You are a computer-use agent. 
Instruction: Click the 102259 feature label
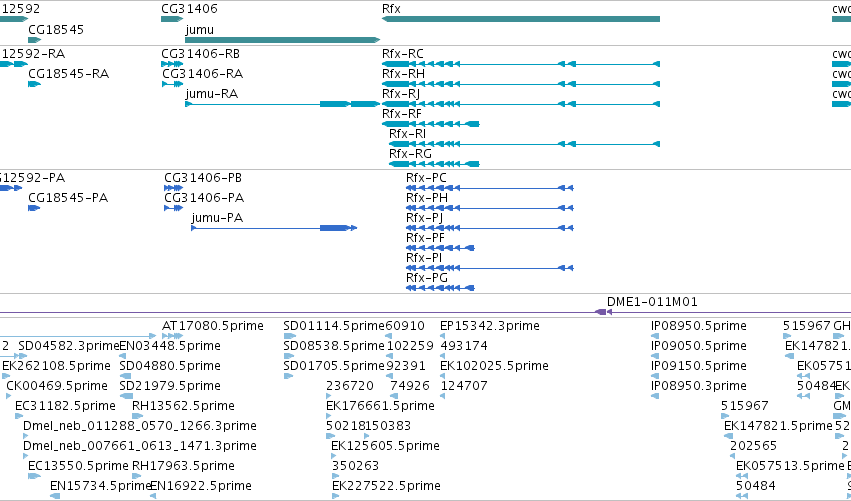click(410, 346)
